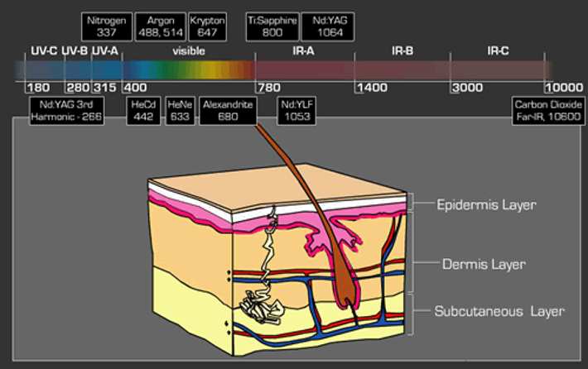Screen dimensions: 588x369
Task: Choose the Krypton 647 laser
Action: (207, 26)
